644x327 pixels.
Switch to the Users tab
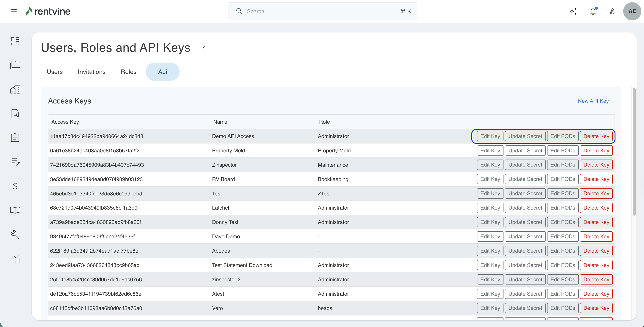55,72
